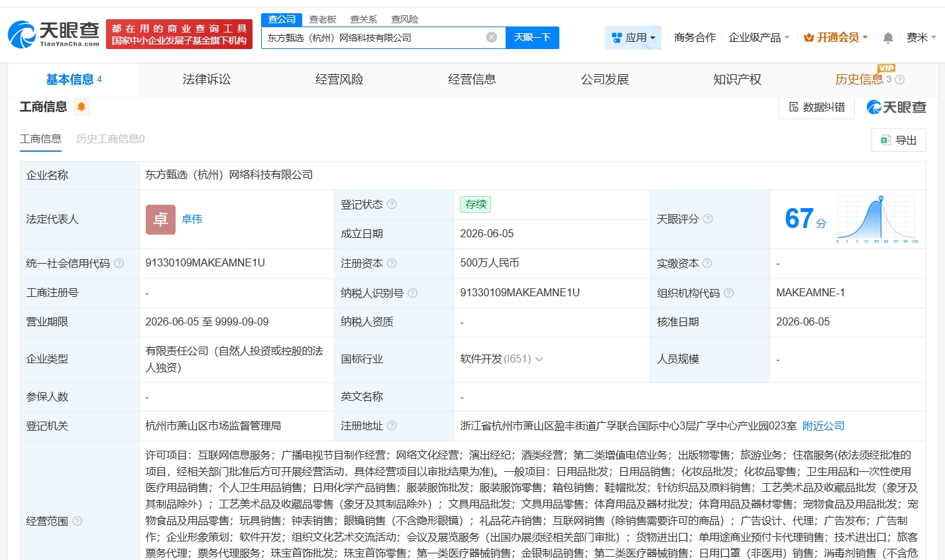
Task: Clear the search box text
Action: tap(491, 37)
